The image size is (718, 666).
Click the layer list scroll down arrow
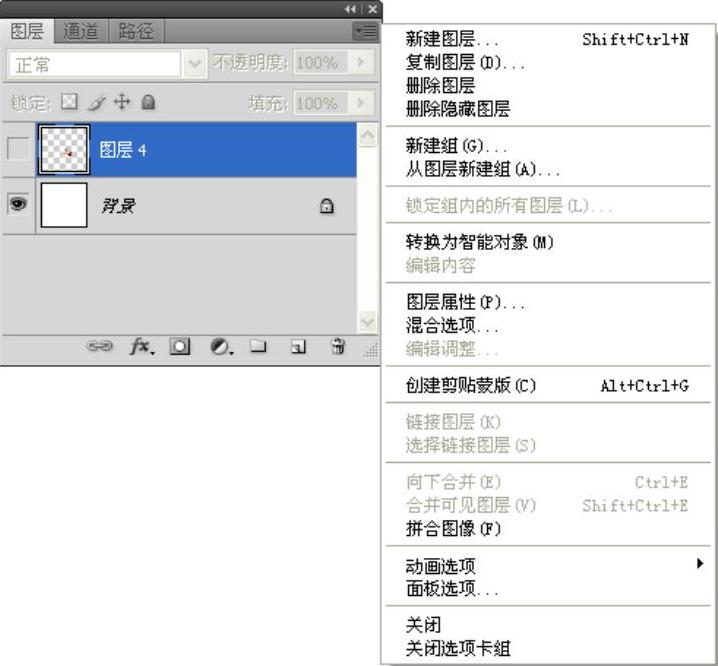pyautogui.click(x=367, y=321)
